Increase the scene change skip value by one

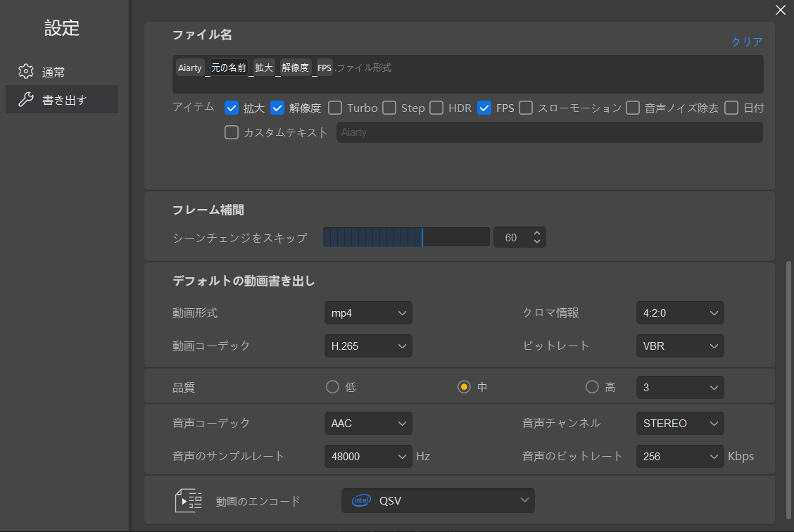pos(537,234)
